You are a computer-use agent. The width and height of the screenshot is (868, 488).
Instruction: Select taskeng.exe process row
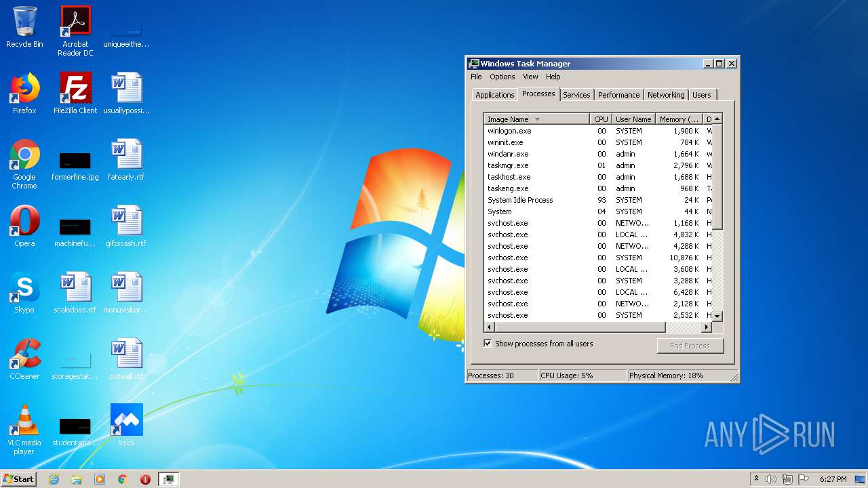pyautogui.click(x=597, y=188)
